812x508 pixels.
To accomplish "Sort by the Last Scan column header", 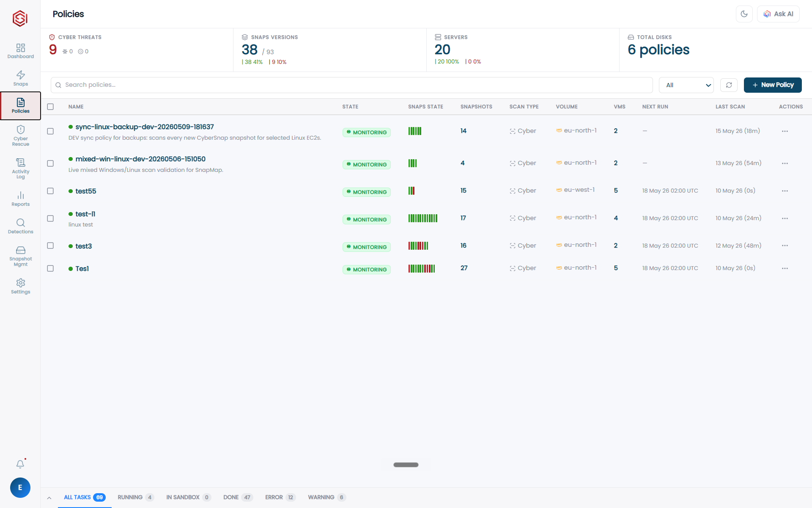I will [x=730, y=107].
